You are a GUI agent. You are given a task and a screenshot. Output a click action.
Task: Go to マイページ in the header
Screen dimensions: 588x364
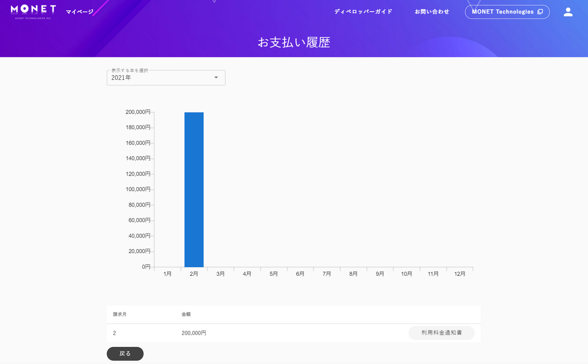[x=79, y=12]
